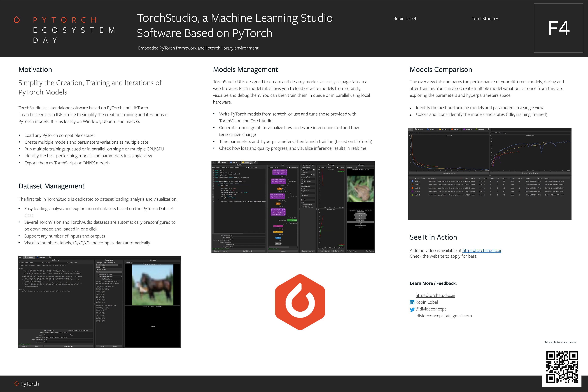
Task: Select the highlighted Model 2 tab
Action: (x=246, y=163)
